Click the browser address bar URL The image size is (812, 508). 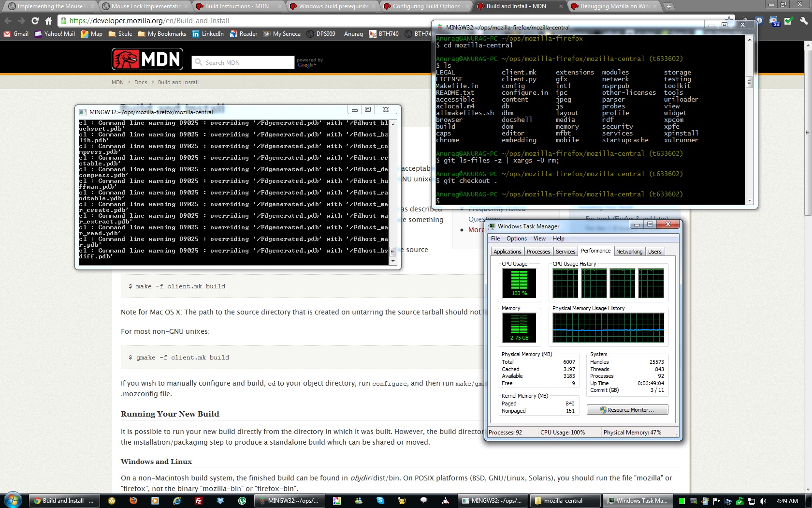(149, 21)
